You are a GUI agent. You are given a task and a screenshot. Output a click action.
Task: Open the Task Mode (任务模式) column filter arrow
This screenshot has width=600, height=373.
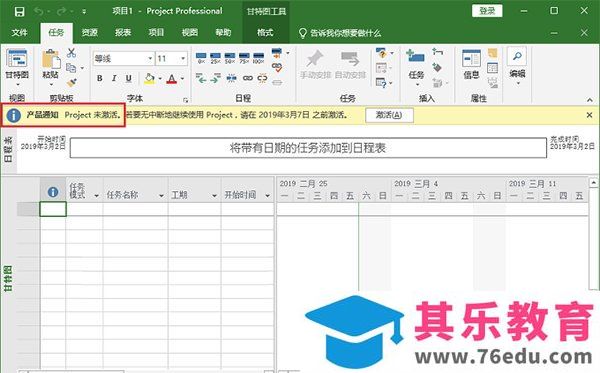[x=96, y=195]
